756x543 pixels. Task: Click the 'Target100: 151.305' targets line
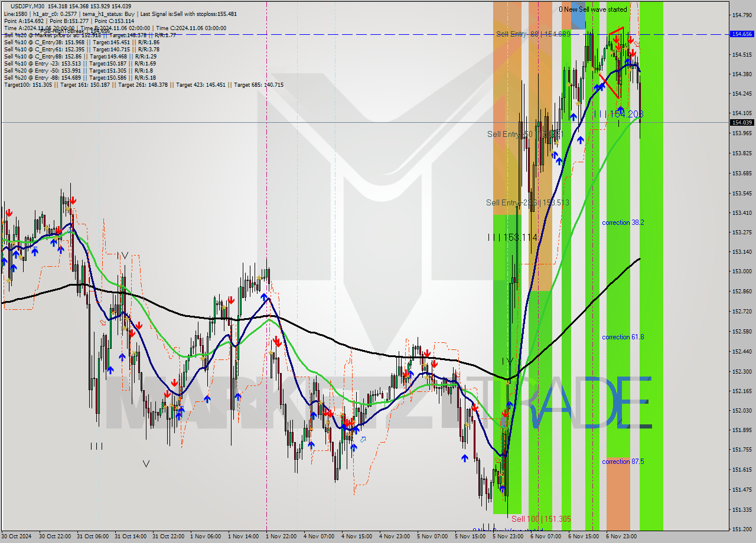144,84
